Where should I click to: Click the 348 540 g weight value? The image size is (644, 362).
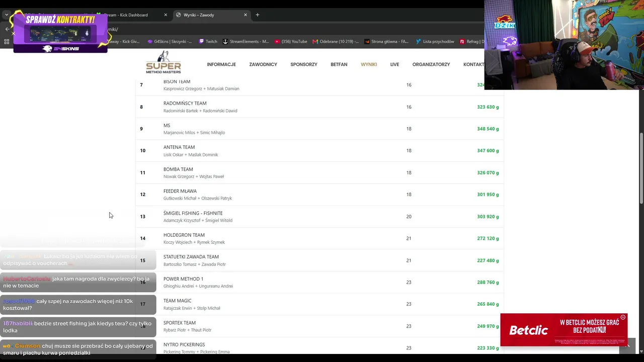488,129
